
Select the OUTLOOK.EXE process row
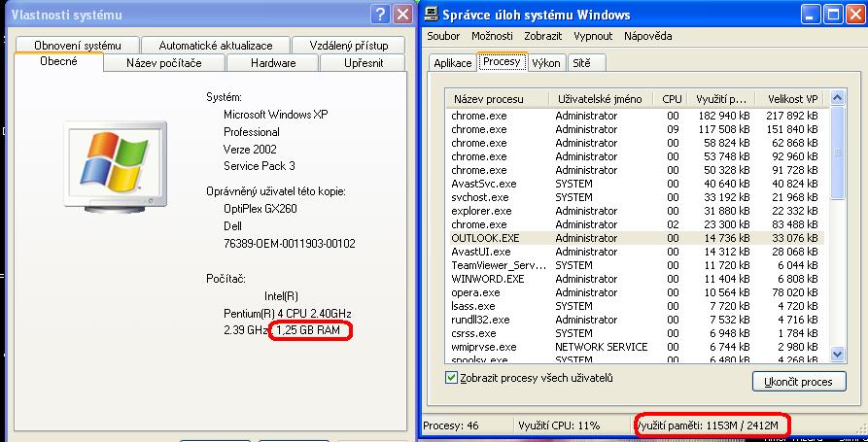pyautogui.click(x=635, y=238)
